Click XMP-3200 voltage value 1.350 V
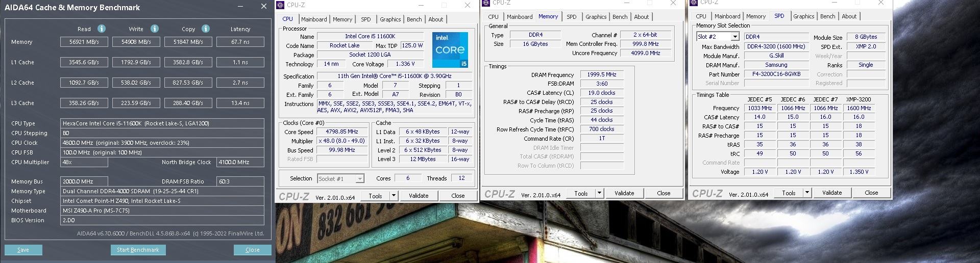Screen dimensions: 980x263 point(859,172)
